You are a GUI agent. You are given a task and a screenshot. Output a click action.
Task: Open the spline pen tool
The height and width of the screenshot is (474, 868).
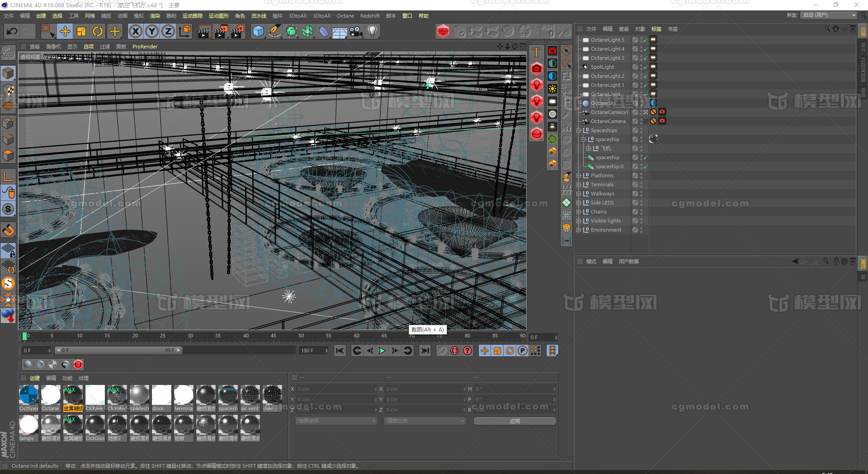274,31
